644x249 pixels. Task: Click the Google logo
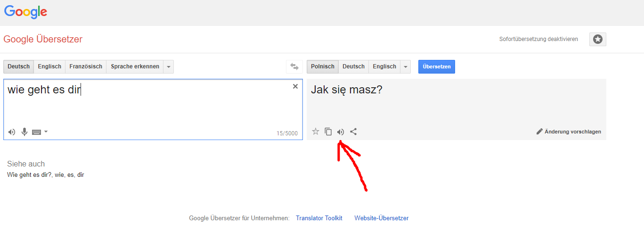[26, 11]
